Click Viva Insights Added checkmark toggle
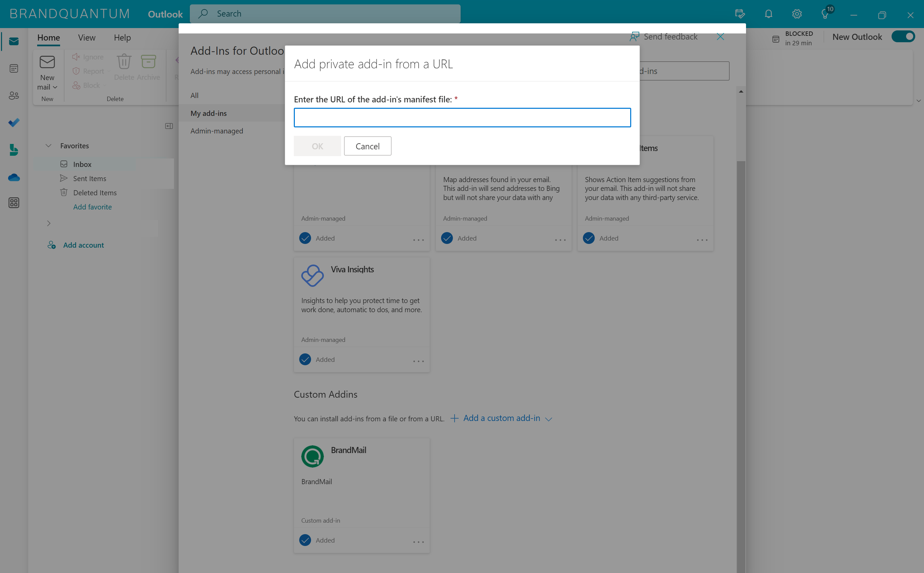The width and height of the screenshot is (924, 573). (305, 358)
